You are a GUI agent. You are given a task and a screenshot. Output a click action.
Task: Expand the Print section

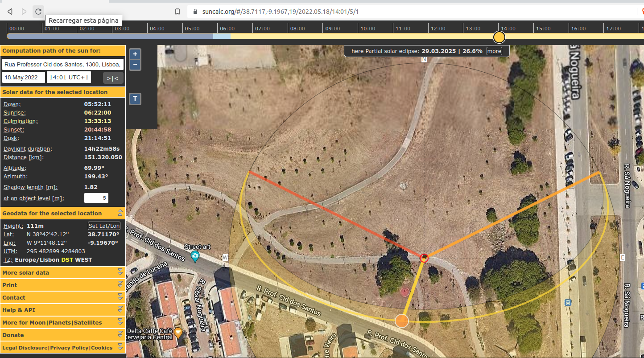[62, 285]
